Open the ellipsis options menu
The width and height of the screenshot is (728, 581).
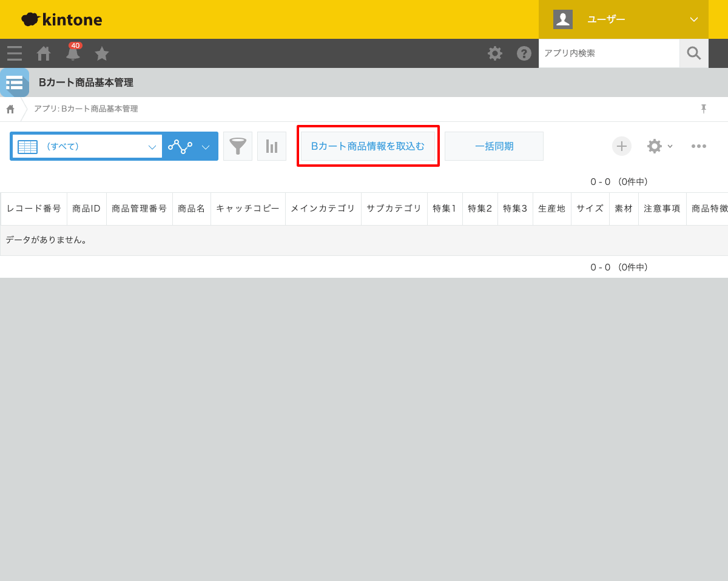[699, 146]
